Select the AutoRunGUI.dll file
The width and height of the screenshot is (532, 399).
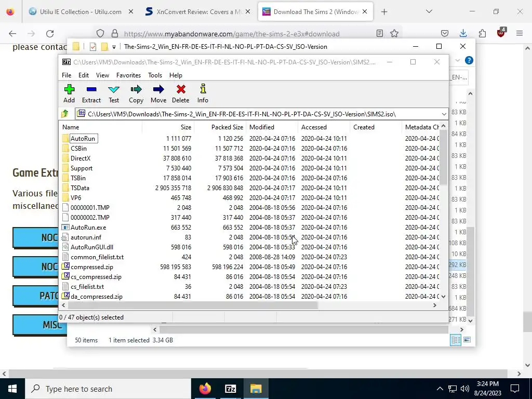92,247
